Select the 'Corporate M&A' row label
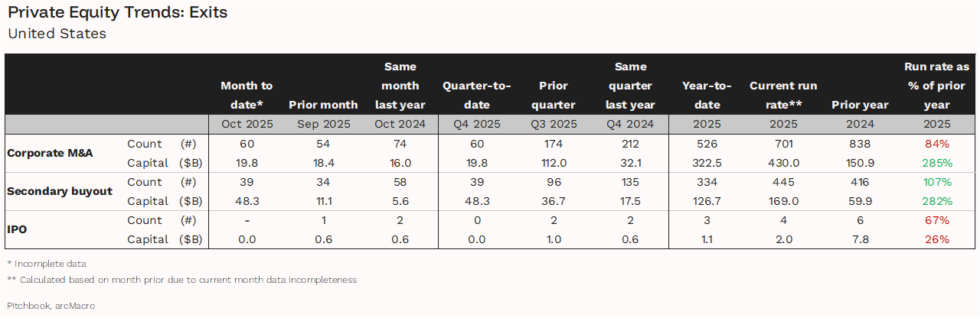This screenshot has height=318, width=980. click(x=50, y=153)
